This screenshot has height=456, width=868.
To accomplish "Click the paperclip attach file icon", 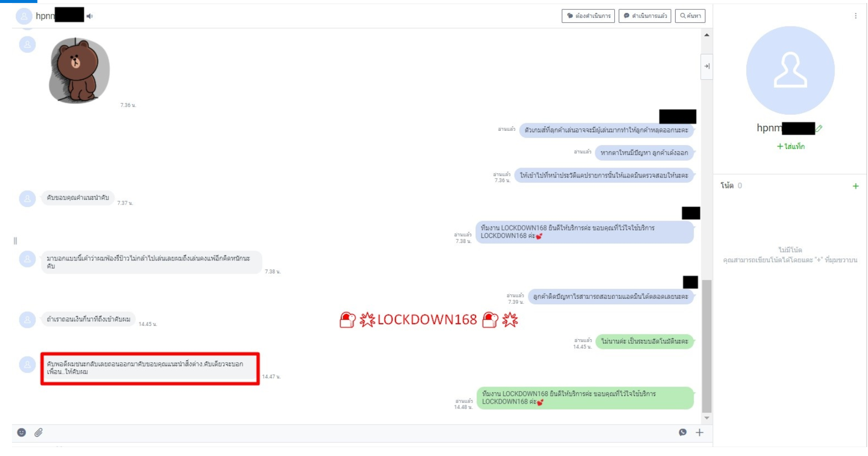I will point(38,432).
